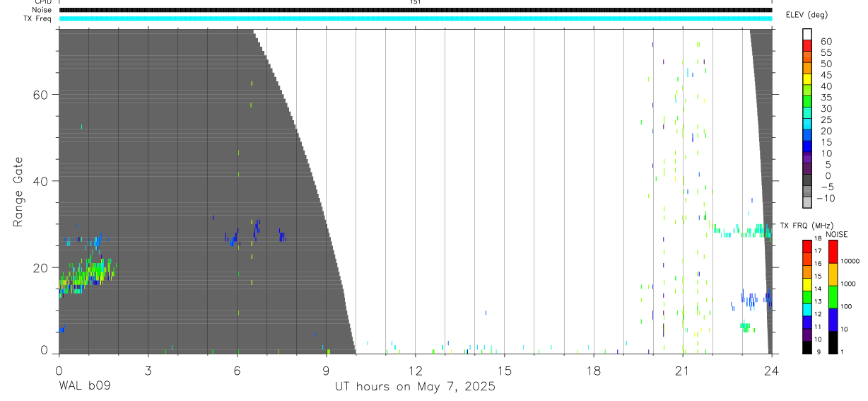
Task: Click the green scatter cluster near hour 1
Action: (x=86, y=273)
